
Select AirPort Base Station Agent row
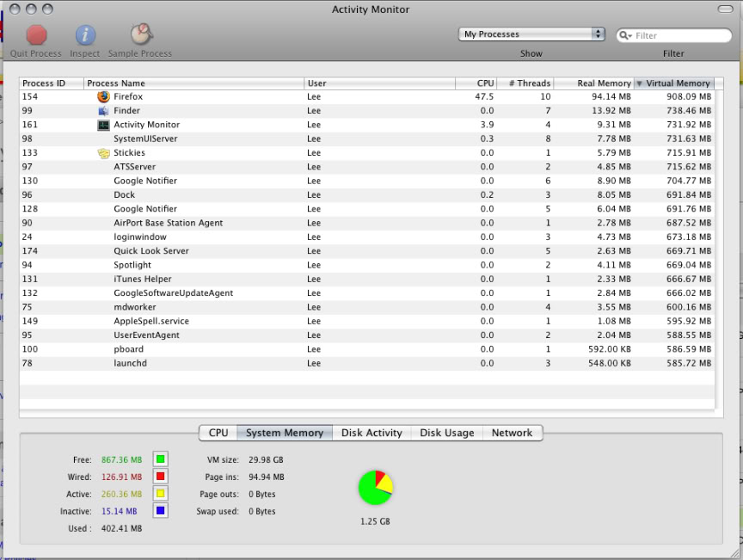coord(366,223)
